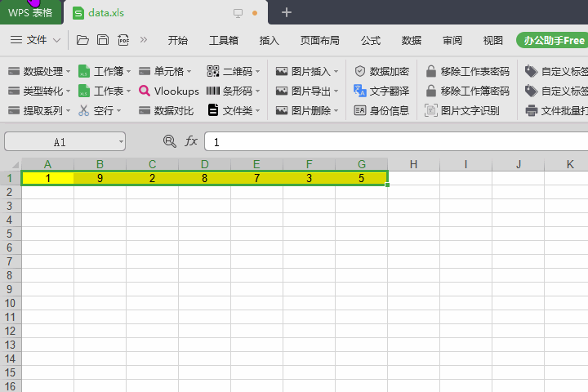Select cell C1 containing 2

[x=152, y=178]
